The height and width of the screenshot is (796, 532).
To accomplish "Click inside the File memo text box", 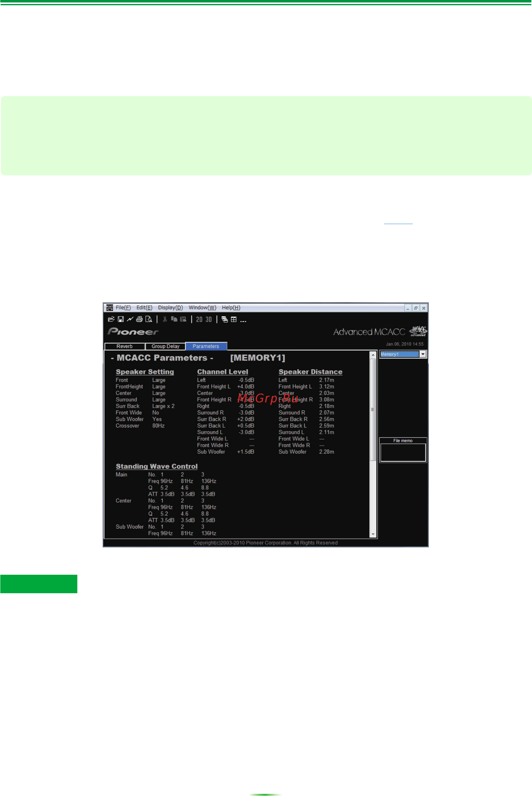I will coord(403,452).
